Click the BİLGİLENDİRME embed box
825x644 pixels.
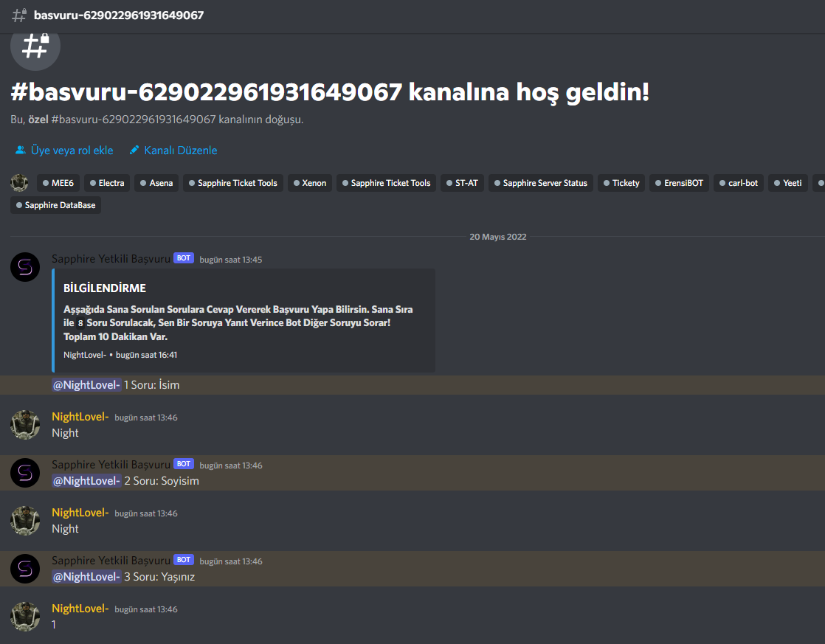click(244, 320)
